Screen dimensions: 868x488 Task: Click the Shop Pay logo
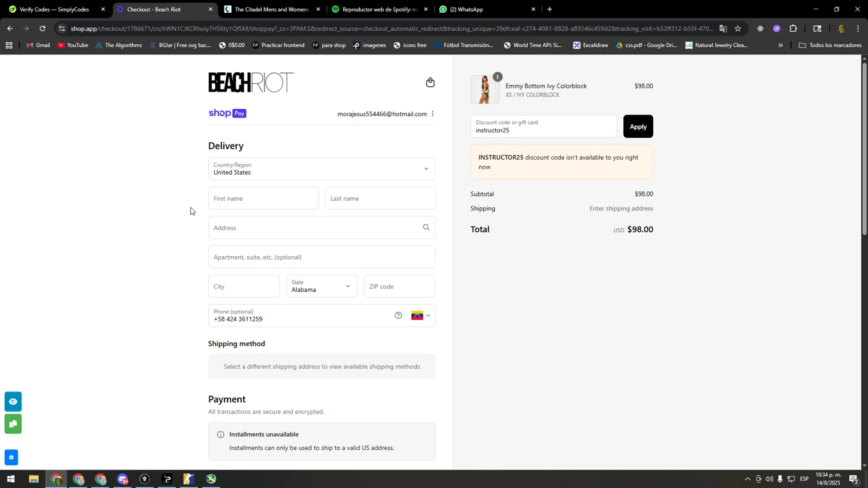click(227, 113)
